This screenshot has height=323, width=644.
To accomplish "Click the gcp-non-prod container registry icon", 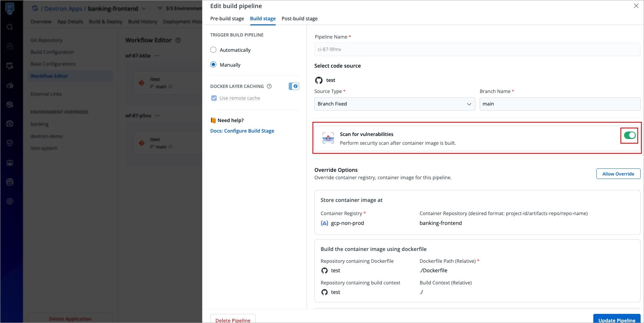I will pos(324,223).
